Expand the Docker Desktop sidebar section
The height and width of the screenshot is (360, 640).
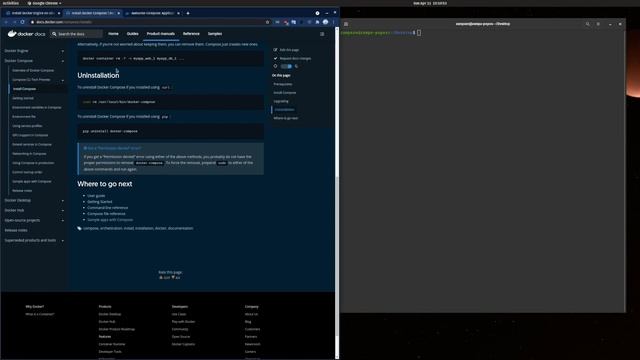[x=62, y=200]
